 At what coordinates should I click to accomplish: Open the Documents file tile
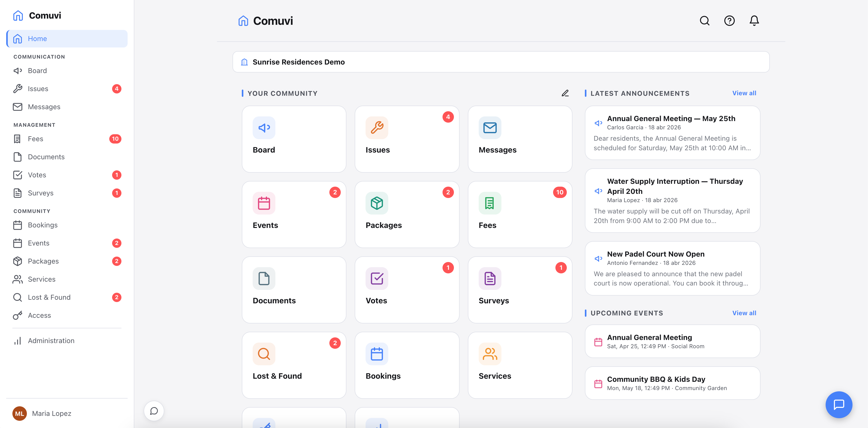pyautogui.click(x=294, y=290)
